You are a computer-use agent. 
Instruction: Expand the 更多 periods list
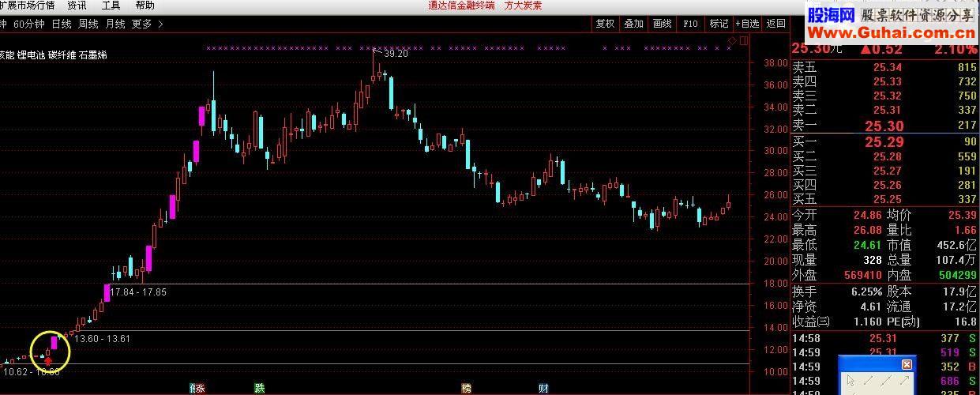pos(147,24)
